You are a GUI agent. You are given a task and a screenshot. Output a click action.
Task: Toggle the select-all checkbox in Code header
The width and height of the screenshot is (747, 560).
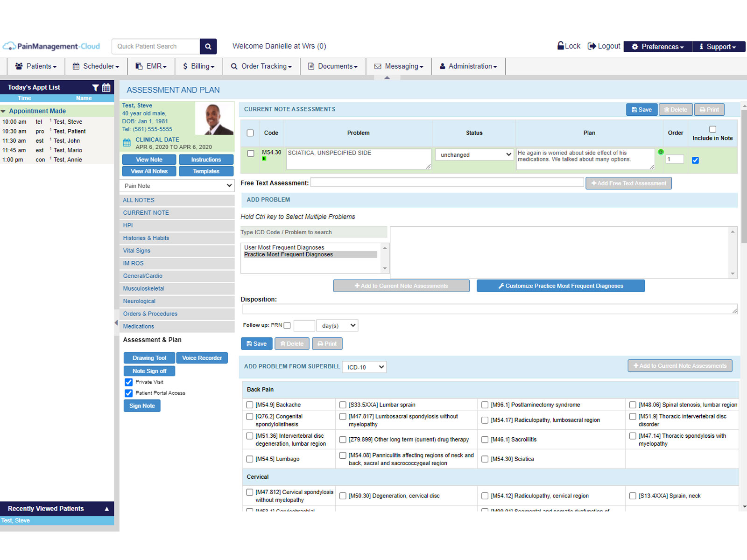[x=250, y=133]
